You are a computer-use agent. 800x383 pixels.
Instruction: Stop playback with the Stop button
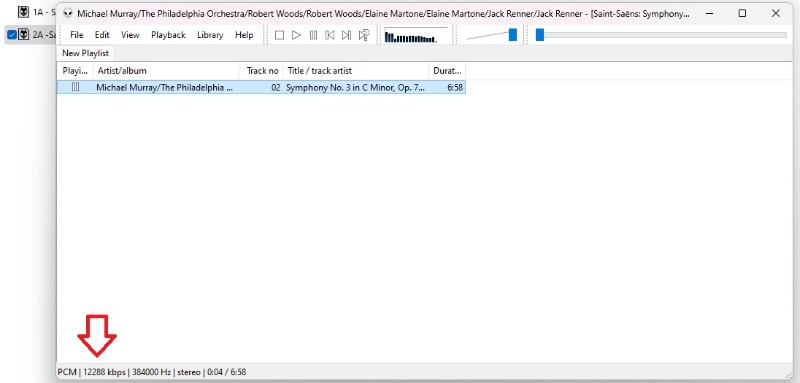coord(279,35)
